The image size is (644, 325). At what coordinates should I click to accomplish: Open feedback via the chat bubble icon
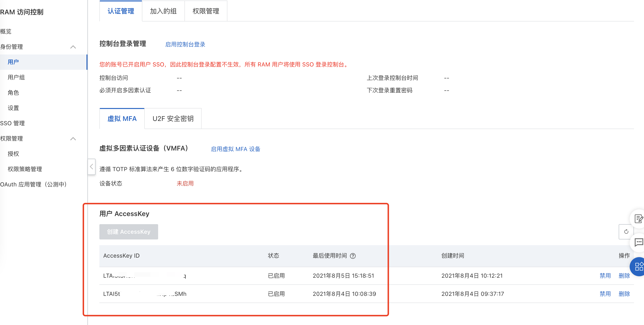(x=639, y=242)
